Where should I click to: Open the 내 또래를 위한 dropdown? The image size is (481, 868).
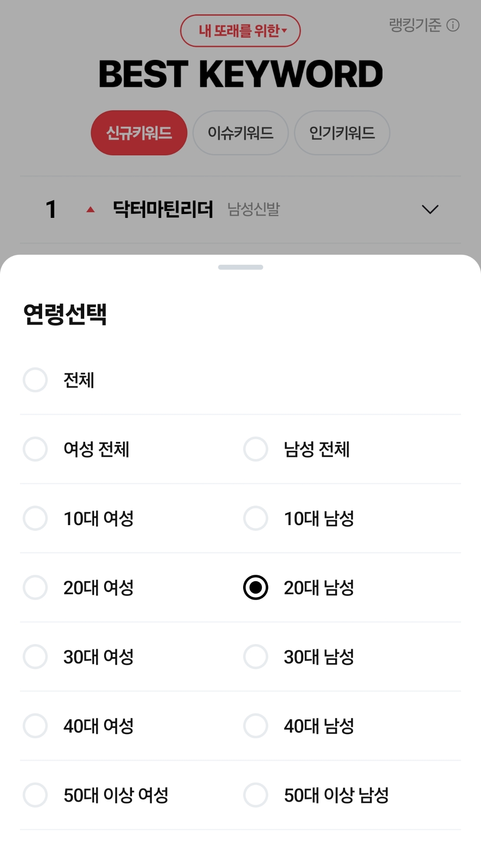point(240,31)
